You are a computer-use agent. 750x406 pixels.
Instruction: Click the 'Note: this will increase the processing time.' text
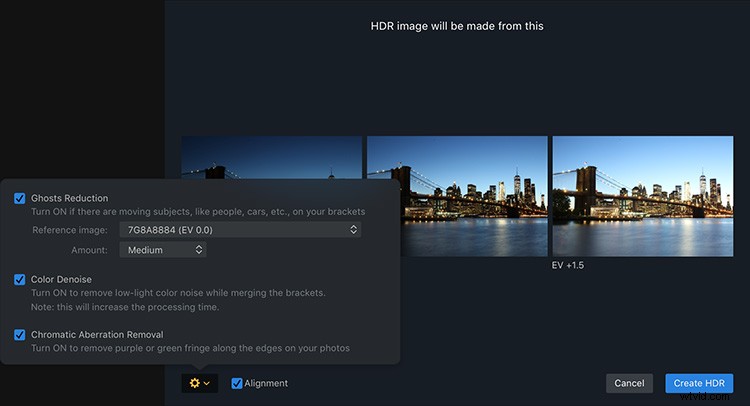125,307
